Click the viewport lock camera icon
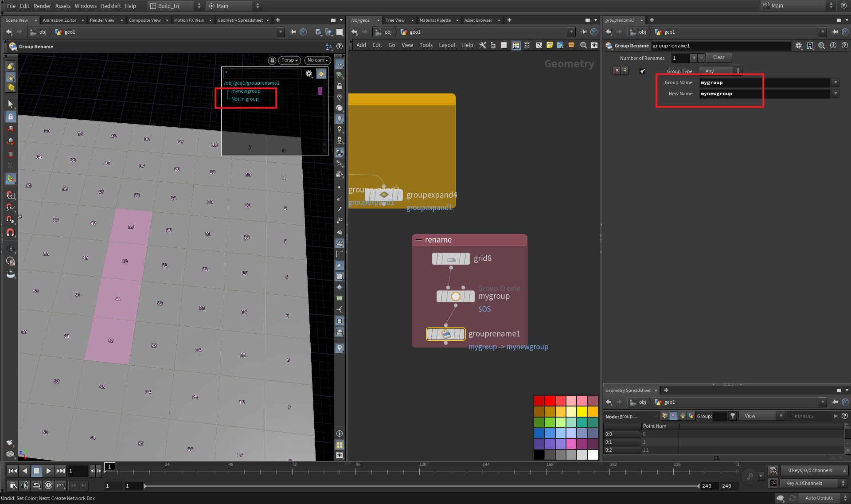 point(272,60)
